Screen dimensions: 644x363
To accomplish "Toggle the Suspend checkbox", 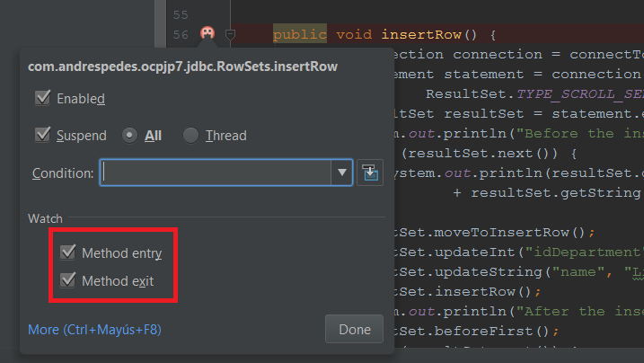I will 43,135.
